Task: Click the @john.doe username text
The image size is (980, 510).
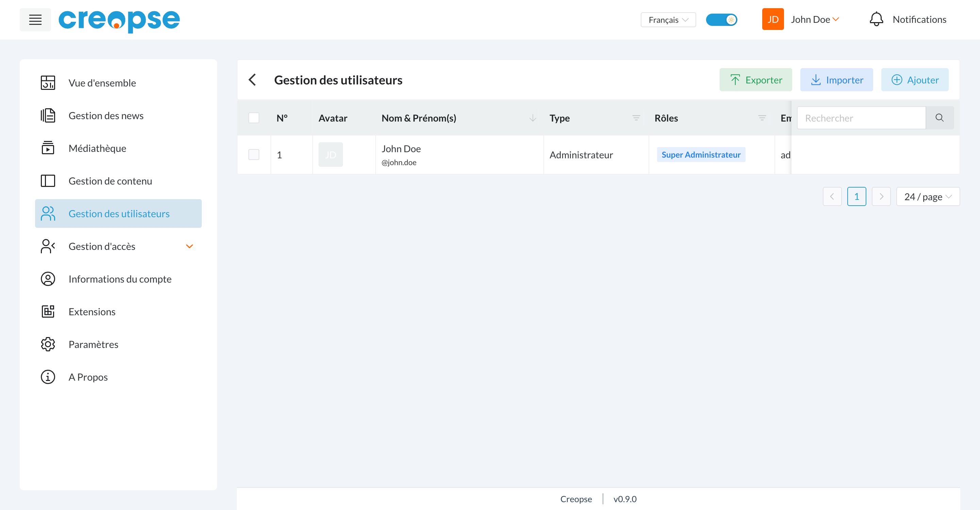Action: click(x=399, y=162)
